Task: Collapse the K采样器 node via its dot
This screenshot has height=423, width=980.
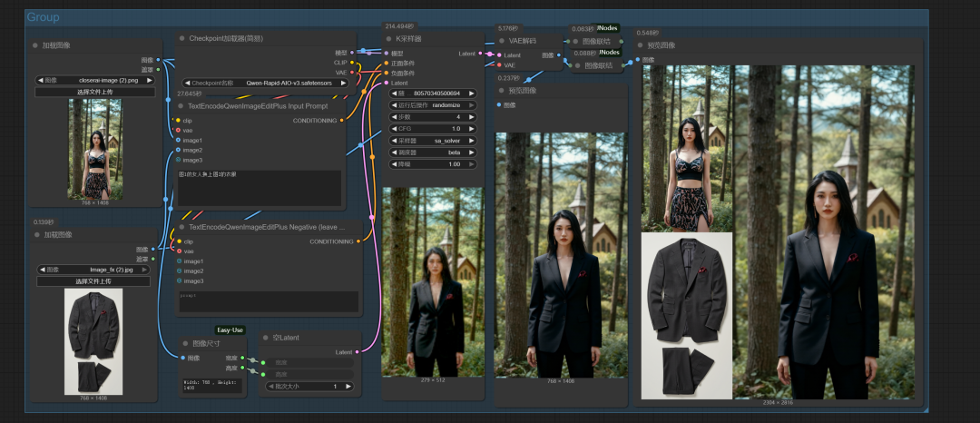Action: [x=389, y=39]
